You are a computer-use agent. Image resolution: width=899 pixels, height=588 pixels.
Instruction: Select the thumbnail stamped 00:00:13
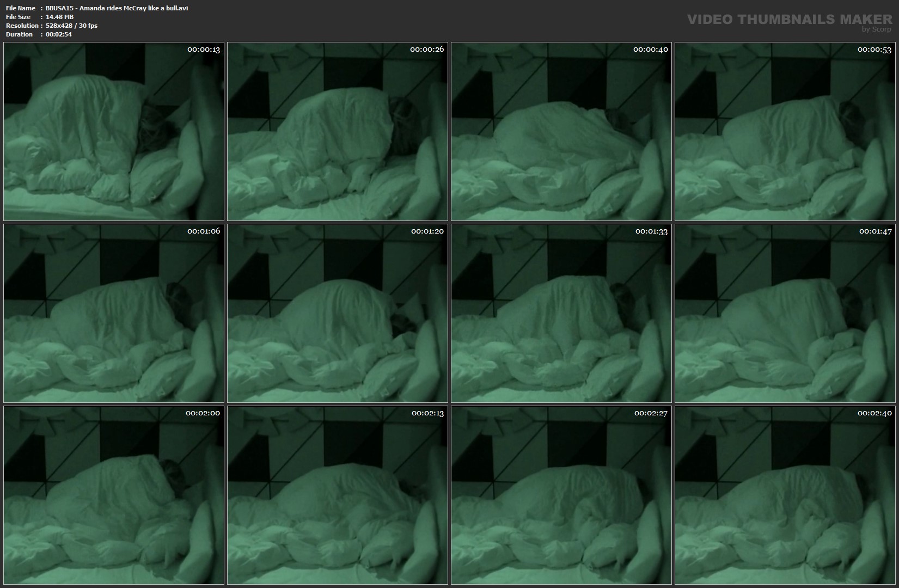tap(114, 131)
